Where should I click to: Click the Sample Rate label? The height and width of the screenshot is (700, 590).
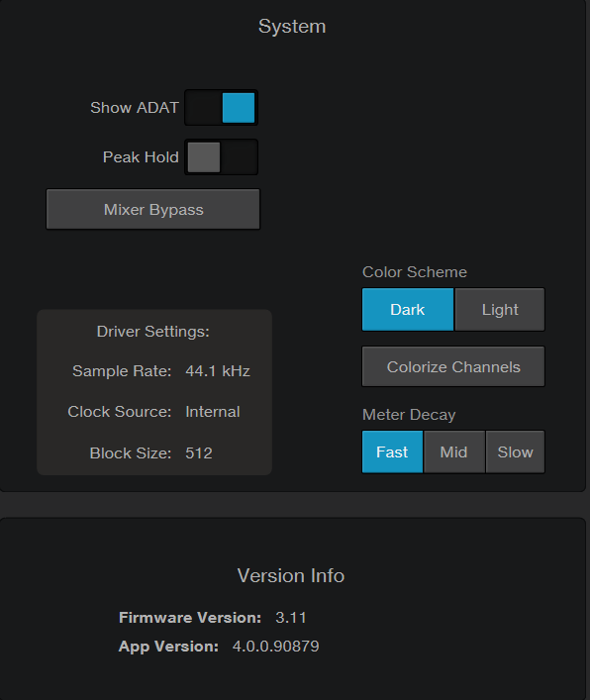coord(122,371)
